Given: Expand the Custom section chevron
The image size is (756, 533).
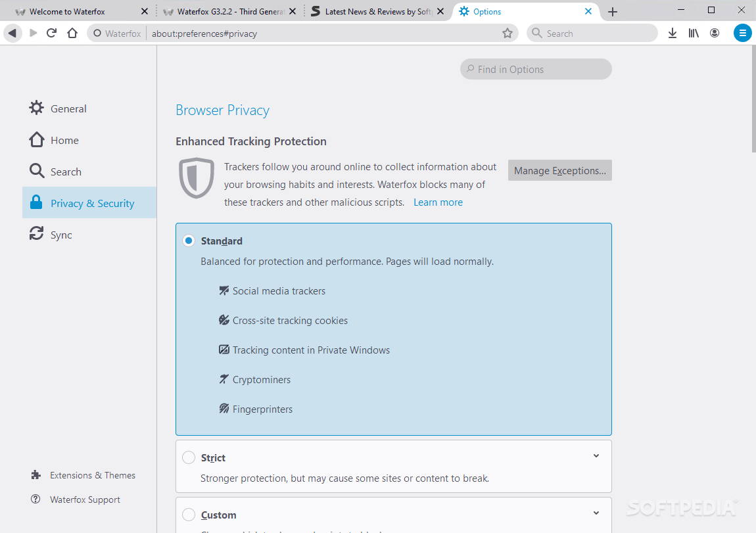Looking at the screenshot, I should [x=596, y=513].
